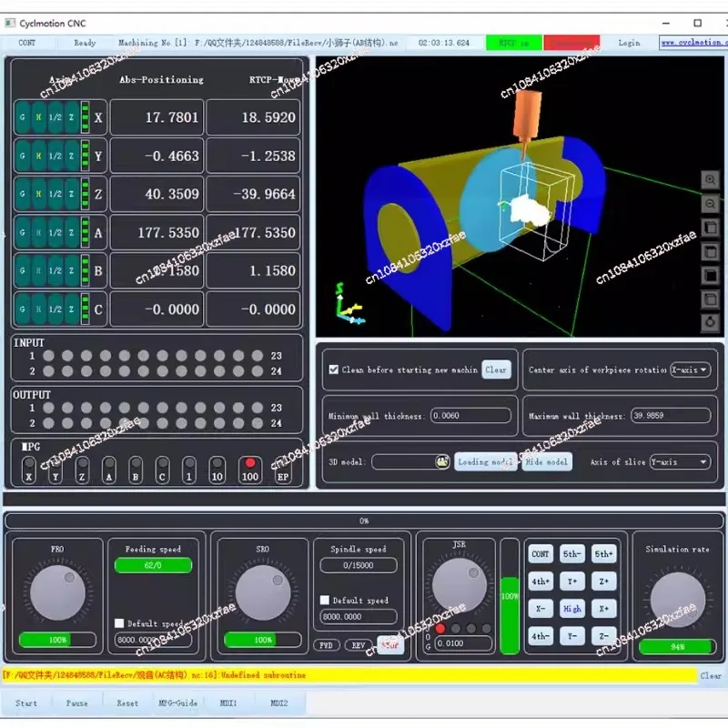
Task: Adjust the SRO spindle override knob
Action: click(x=263, y=593)
